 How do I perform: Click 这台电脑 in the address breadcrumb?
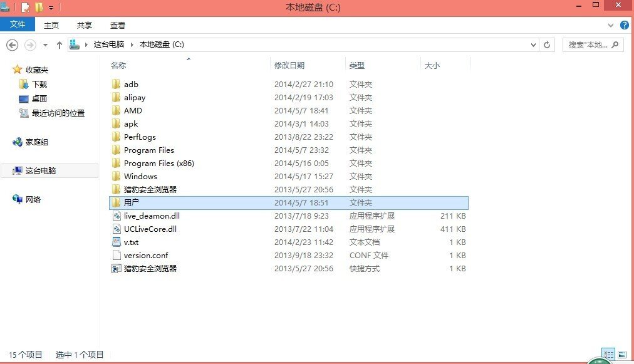(x=109, y=44)
